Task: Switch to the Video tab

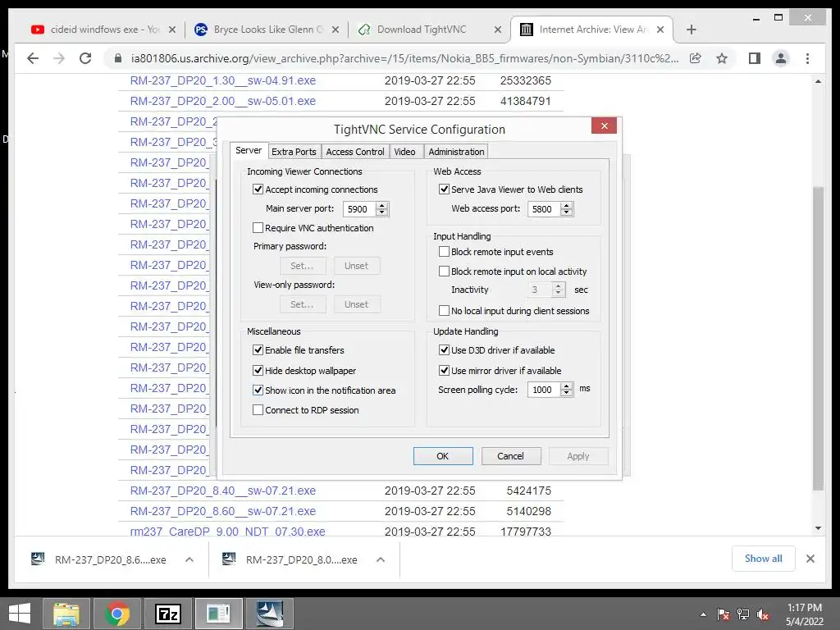Action: (405, 152)
